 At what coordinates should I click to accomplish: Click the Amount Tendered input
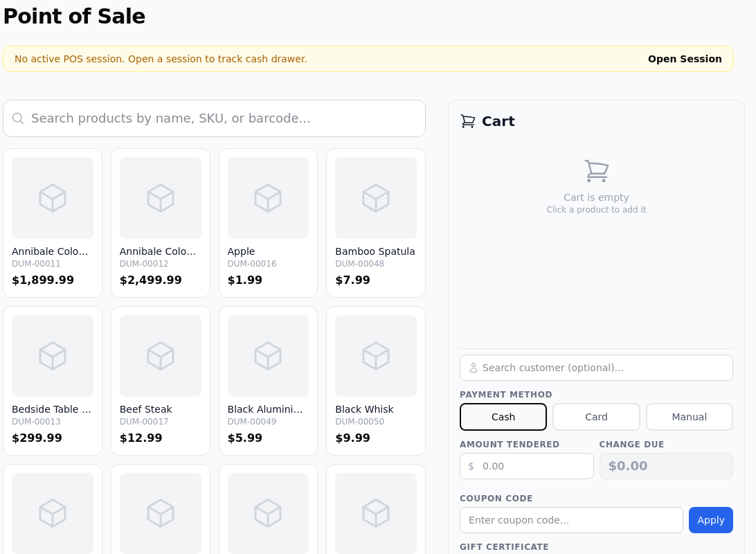pyautogui.click(x=526, y=466)
